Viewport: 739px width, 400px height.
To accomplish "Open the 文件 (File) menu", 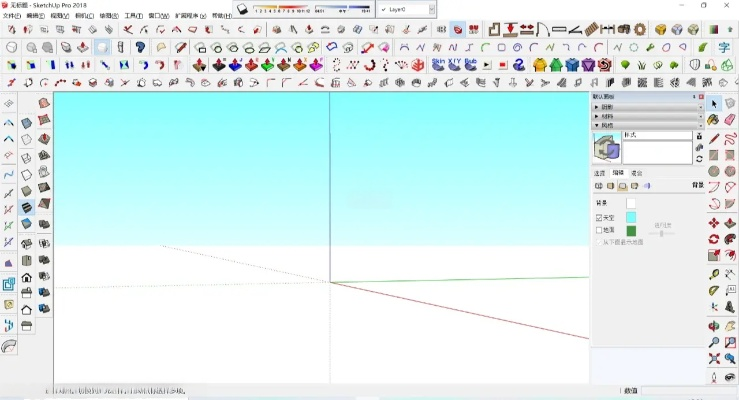I will click(11, 16).
